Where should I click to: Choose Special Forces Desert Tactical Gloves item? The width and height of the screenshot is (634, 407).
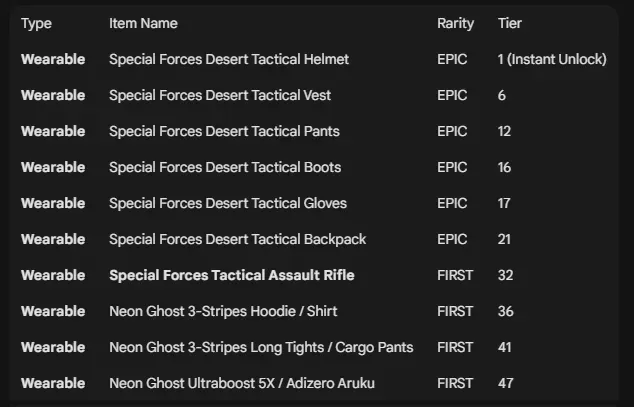[x=228, y=203]
